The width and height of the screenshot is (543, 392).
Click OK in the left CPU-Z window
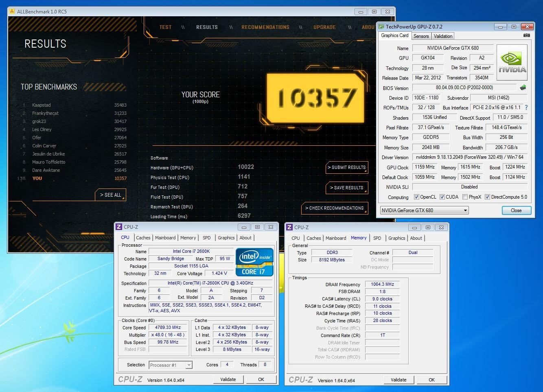click(x=261, y=379)
